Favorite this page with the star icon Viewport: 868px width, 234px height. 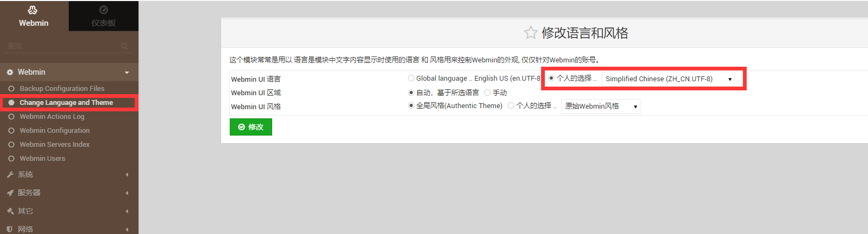tap(530, 33)
